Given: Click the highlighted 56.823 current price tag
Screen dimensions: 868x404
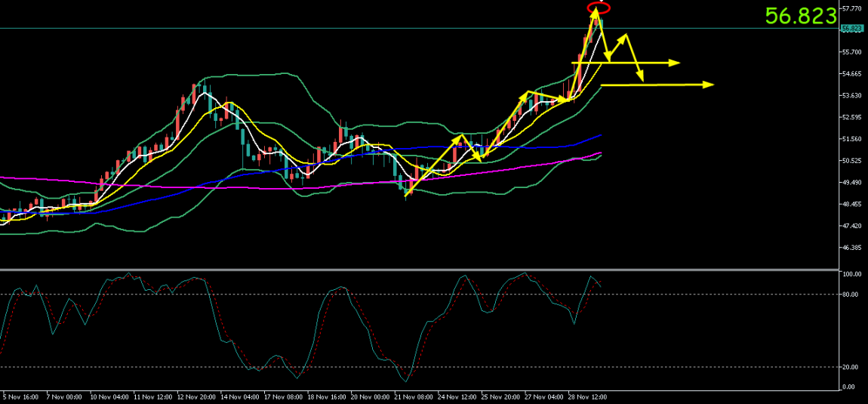Looking at the screenshot, I should pos(851,29).
